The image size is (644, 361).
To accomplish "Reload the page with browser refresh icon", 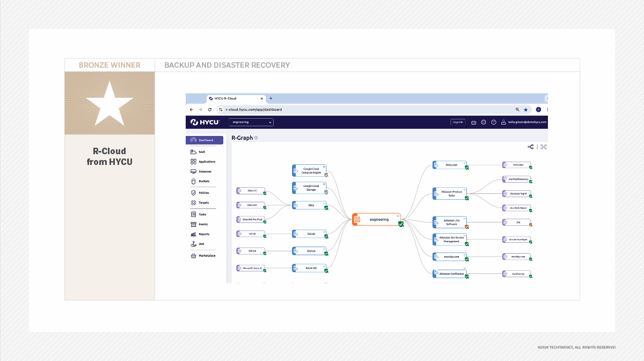I will click(210, 110).
